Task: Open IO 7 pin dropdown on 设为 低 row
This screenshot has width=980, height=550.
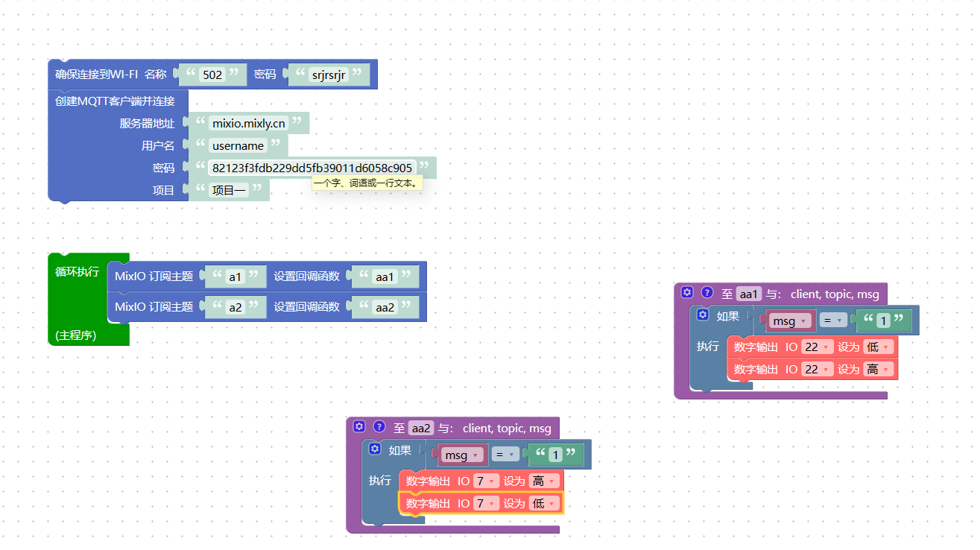Action: pos(485,504)
